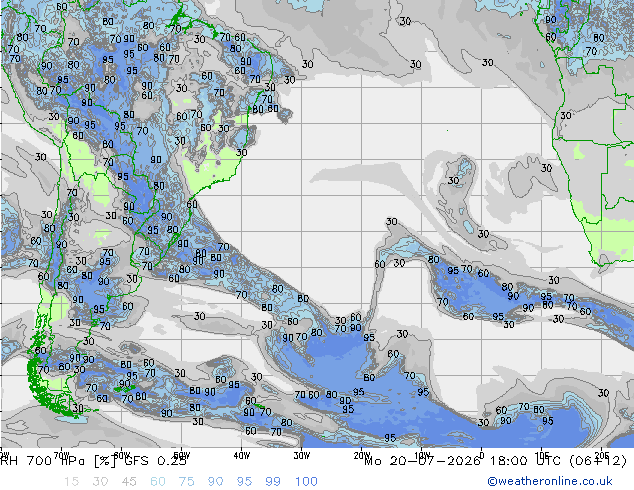Screen dimensions: 634x490
Task: Click the legend value 15 below the map
Action: tap(71, 482)
